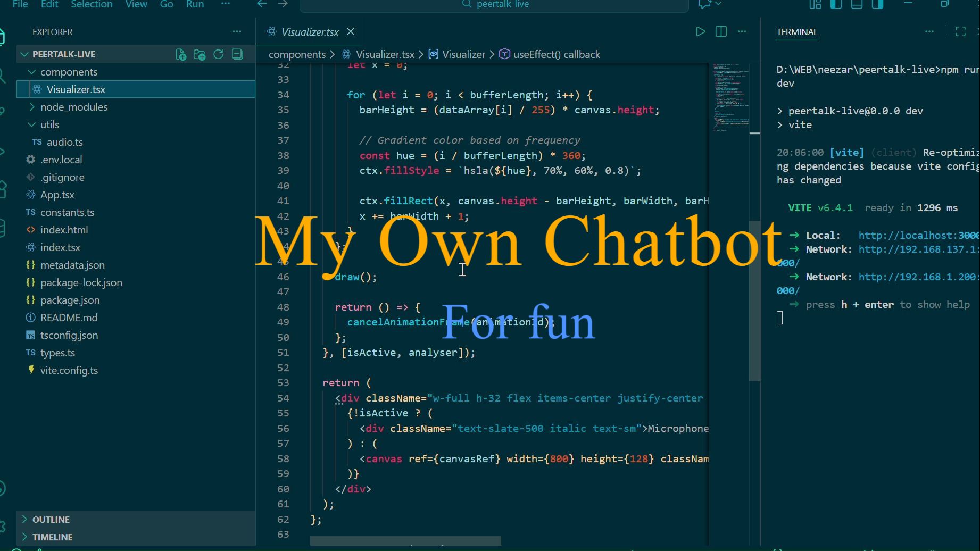
Task: Click the editor horizontal scrollbar
Action: click(405, 541)
